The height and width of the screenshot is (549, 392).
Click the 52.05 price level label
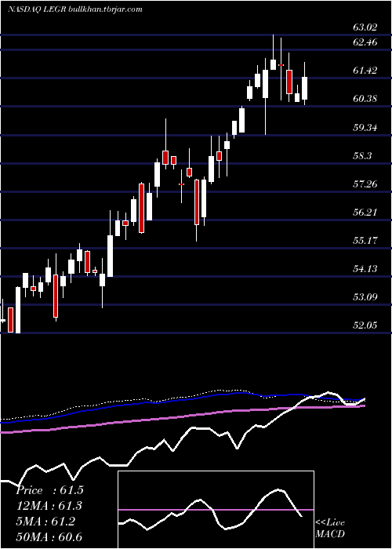point(365,325)
